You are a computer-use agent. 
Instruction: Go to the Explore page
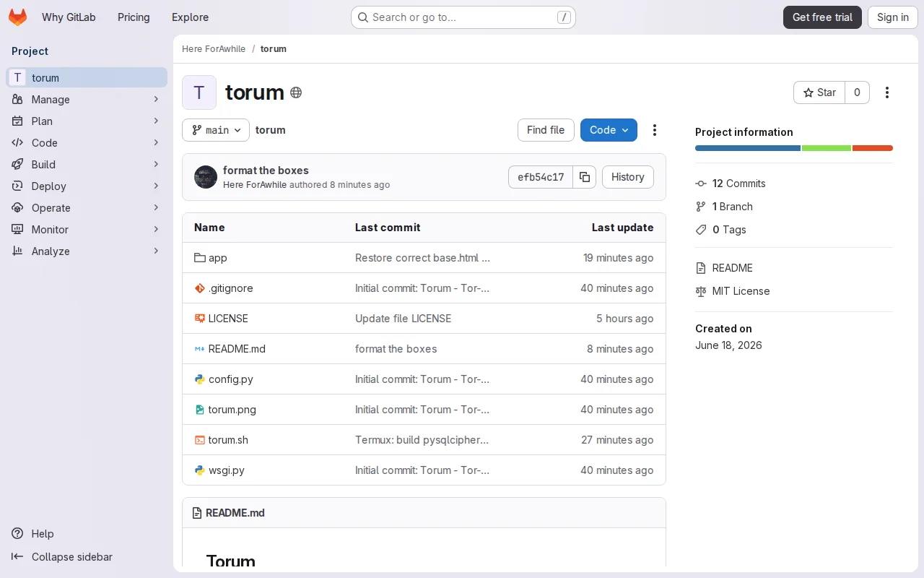[190, 17]
